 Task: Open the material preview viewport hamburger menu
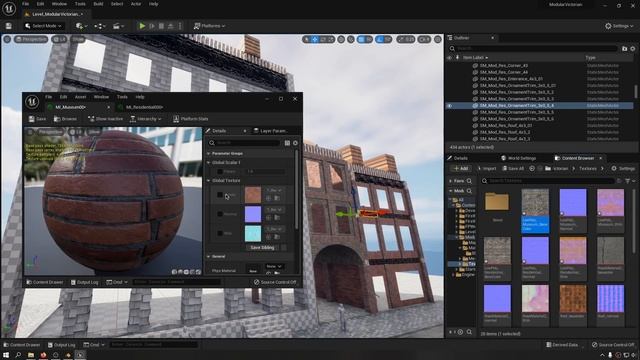coord(30,132)
